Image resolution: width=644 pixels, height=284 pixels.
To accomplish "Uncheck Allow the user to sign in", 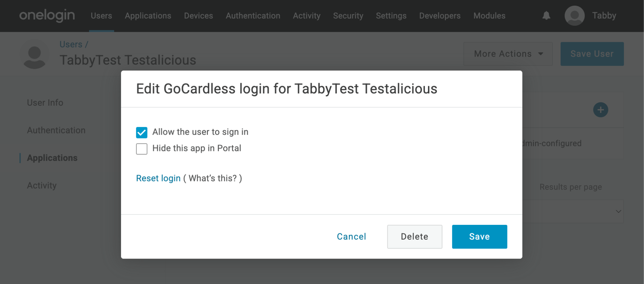I will point(142,132).
